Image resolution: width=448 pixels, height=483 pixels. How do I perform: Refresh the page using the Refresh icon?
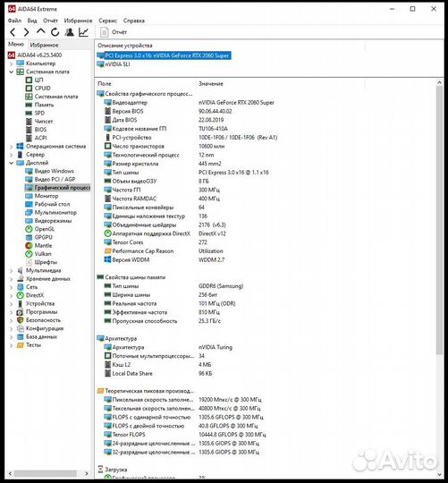point(55,31)
